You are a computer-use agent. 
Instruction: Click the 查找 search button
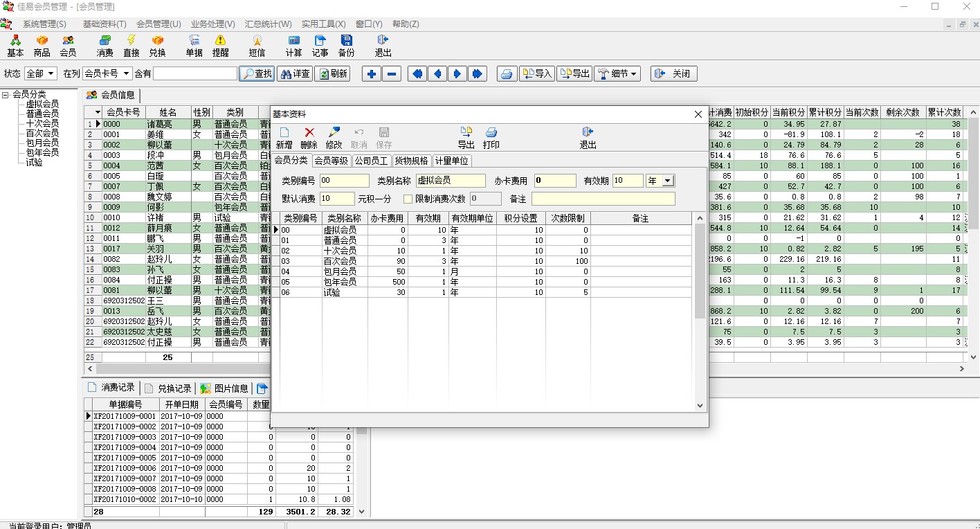(x=257, y=73)
